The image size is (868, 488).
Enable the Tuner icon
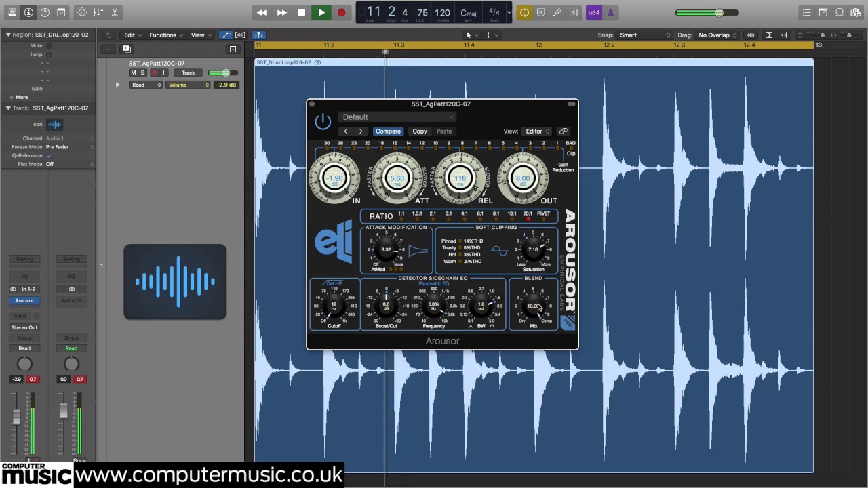[557, 12]
